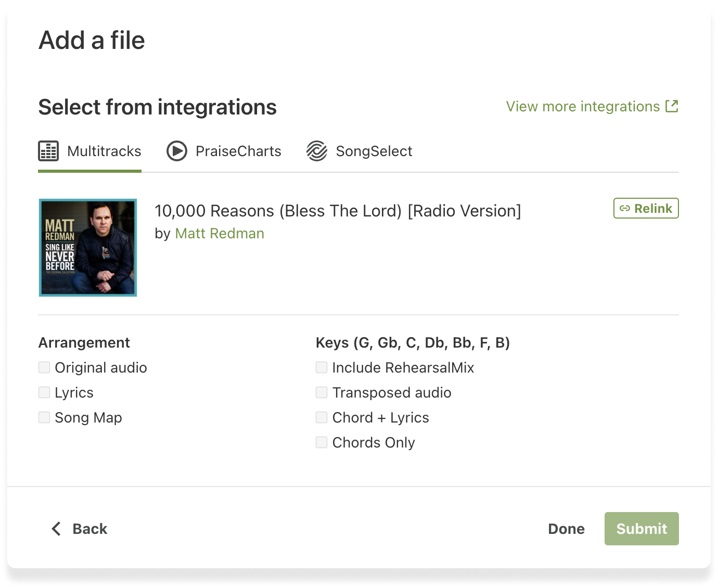Image resolution: width=718 pixels, height=588 pixels.
Task: Click the Multitracks grid icon
Action: [48, 151]
